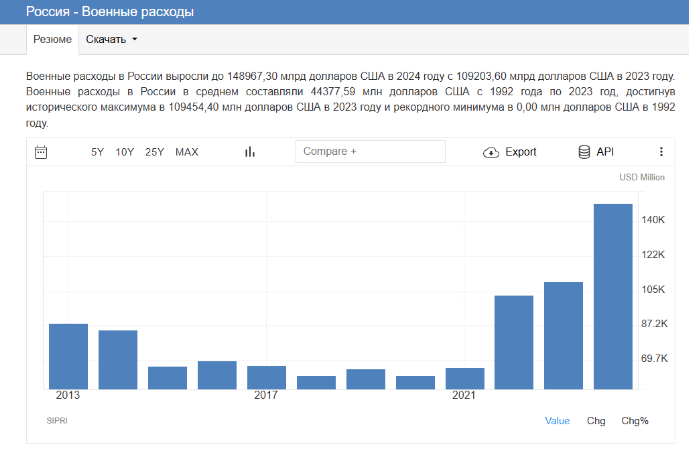Image resolution: width=689 pixels, height=454 pixels.
Task: Click the API database icon
Action: click(x=584, y=152)
